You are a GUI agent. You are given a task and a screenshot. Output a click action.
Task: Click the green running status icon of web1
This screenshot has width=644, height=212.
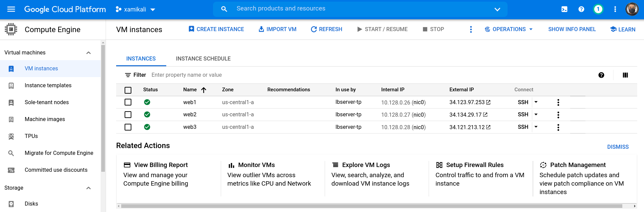(147, 102)
